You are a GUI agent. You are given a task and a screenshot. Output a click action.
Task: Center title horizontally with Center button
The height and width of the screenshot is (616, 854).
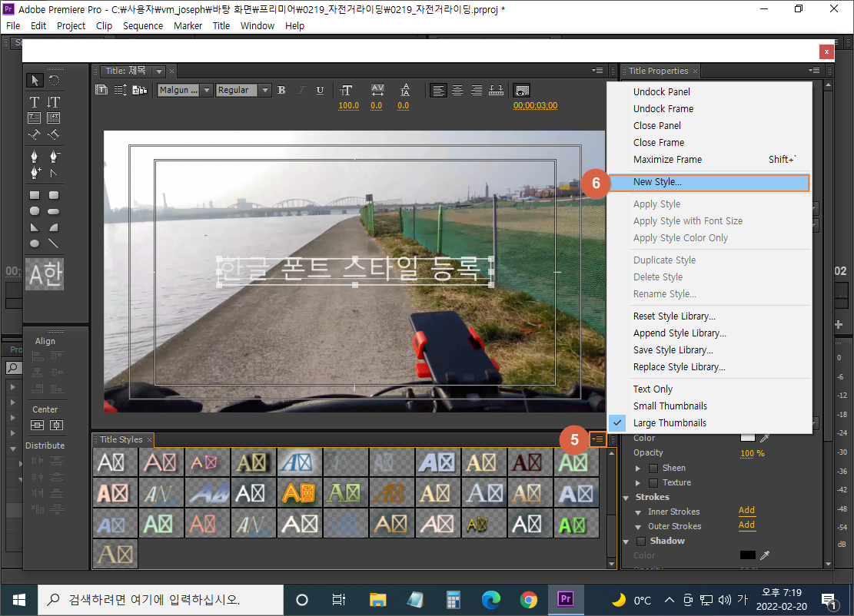click(x=57, y=425)
